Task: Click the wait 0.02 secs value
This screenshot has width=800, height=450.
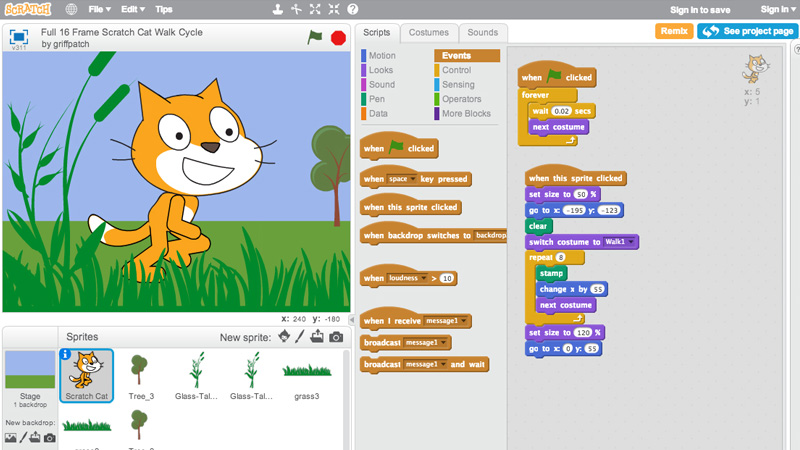Action: [x=561, y=111]
